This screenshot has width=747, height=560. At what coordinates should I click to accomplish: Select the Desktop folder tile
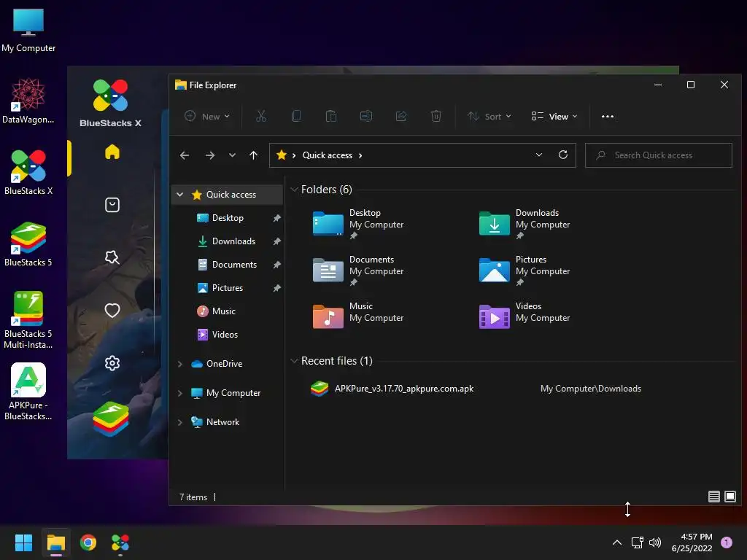click(x=359, y=223)
